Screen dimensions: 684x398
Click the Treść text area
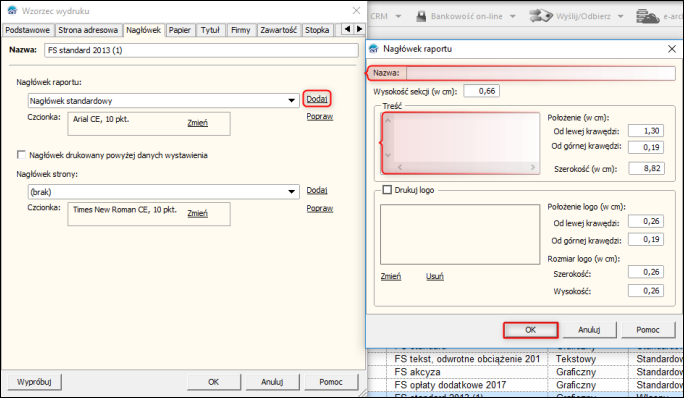(461, 143)
